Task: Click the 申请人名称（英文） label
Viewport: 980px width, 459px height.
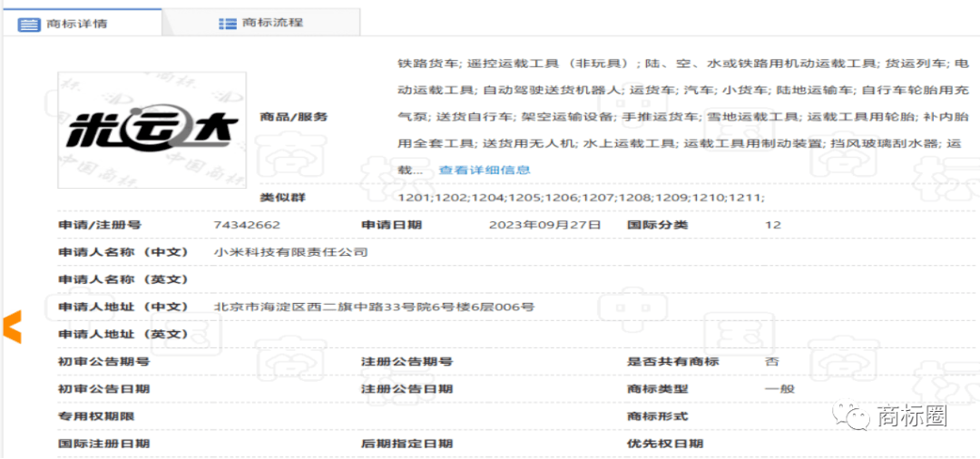Action: [123, 279]
